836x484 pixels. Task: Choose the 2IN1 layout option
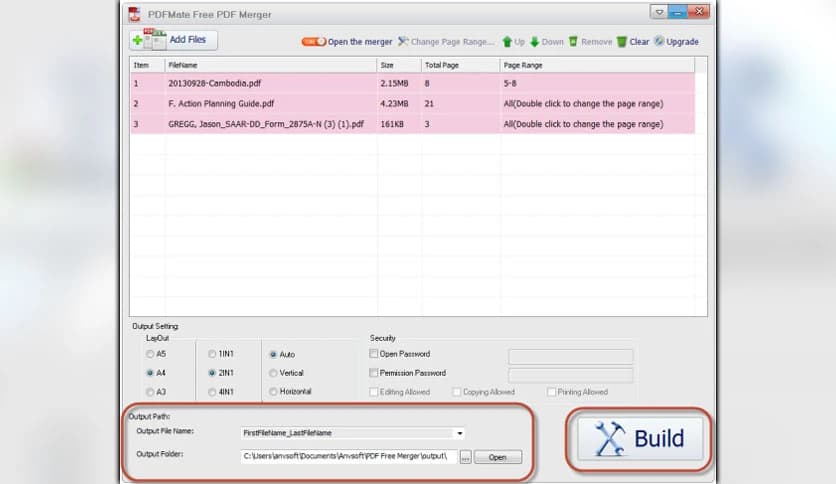212,373
